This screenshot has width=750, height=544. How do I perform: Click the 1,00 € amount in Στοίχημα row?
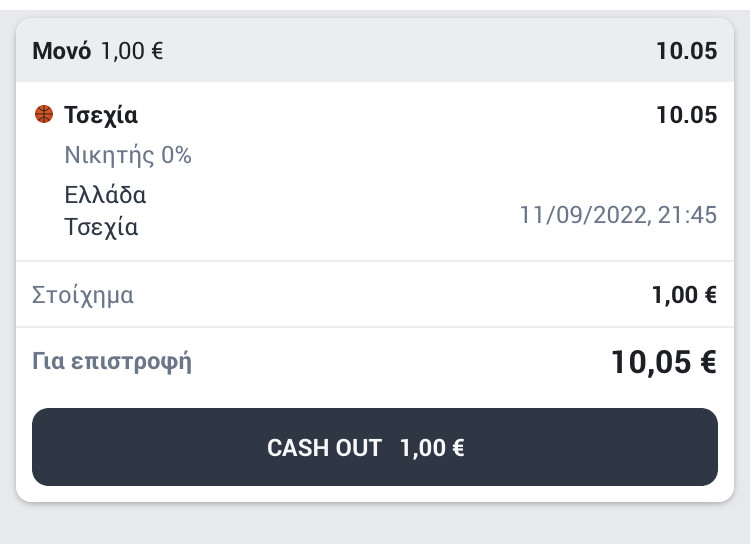click(684, 295)
